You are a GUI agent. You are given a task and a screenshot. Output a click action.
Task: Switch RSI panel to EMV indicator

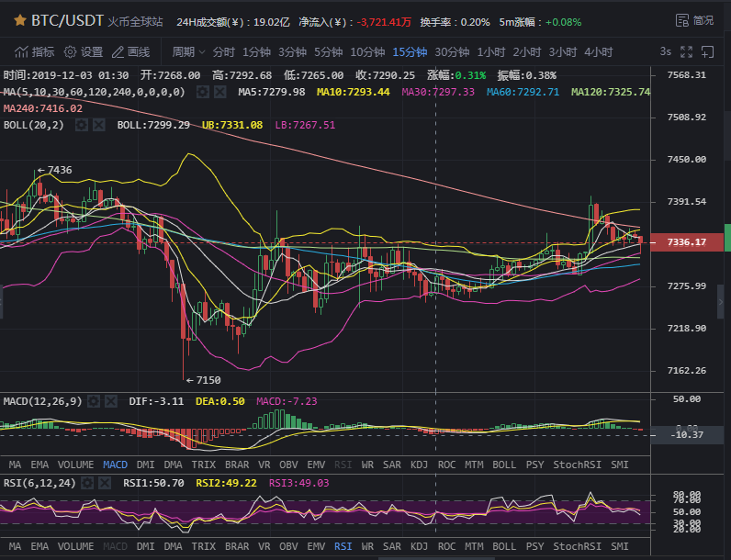[316, 546]
